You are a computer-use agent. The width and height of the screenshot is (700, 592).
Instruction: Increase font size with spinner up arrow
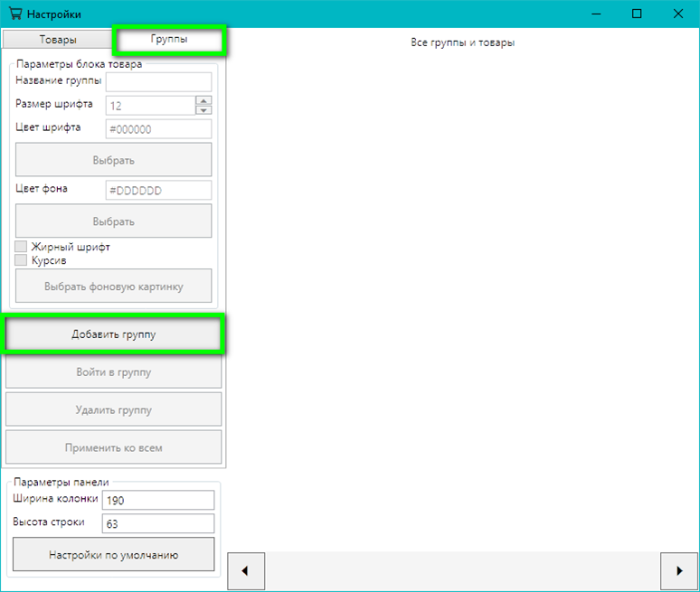coord(204,100)
